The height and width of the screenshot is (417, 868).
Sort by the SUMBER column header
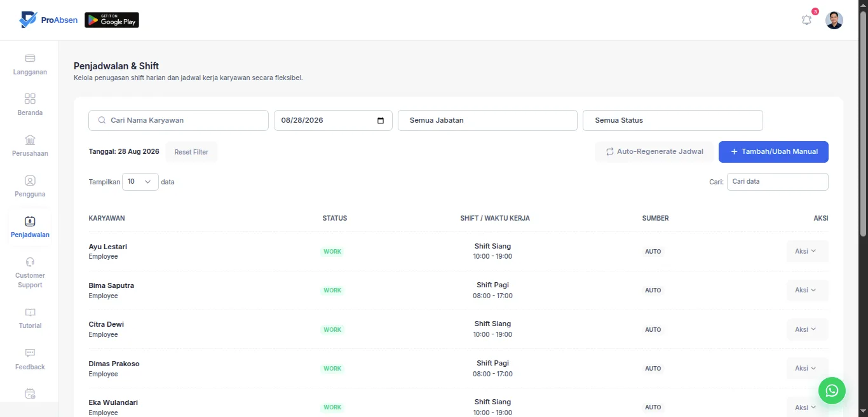(655, 218)
